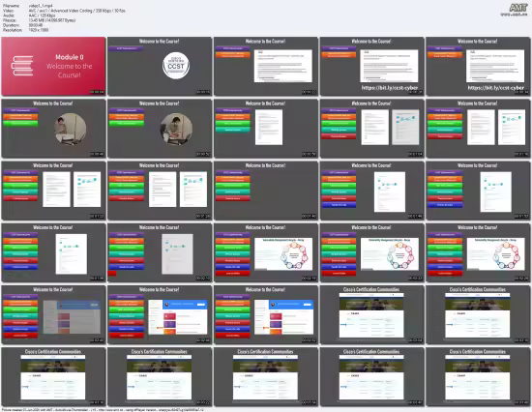Click the first bit.ly/ccst-cyber link overlay
The width and height of the screenshot is (532, 412).
pyautogui.click(x=390, y=88)
